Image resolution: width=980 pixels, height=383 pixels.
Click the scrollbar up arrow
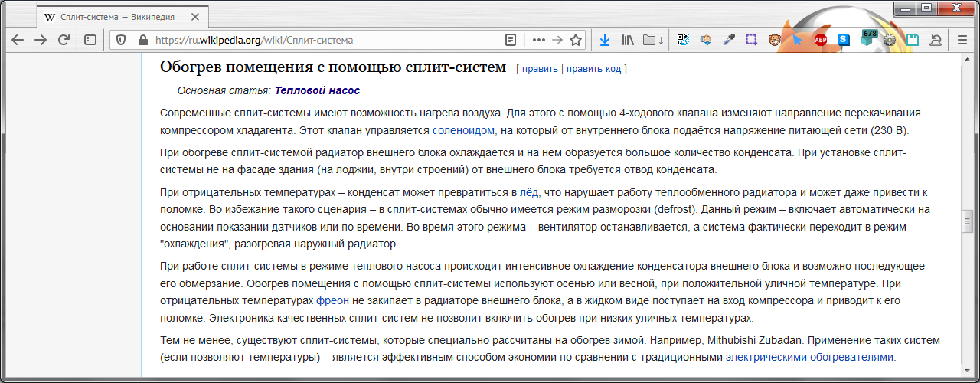(966, 60)
